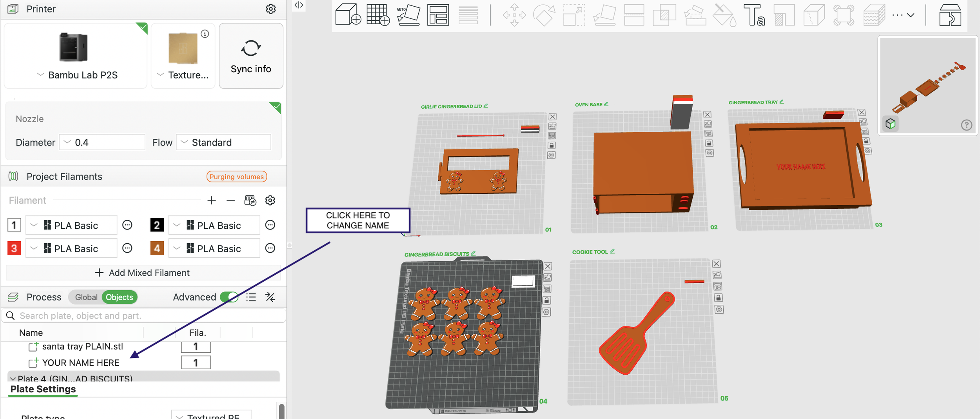Edit the COOKIE TOOL plate name
This screenshot has width=980, height=419.
613,251
